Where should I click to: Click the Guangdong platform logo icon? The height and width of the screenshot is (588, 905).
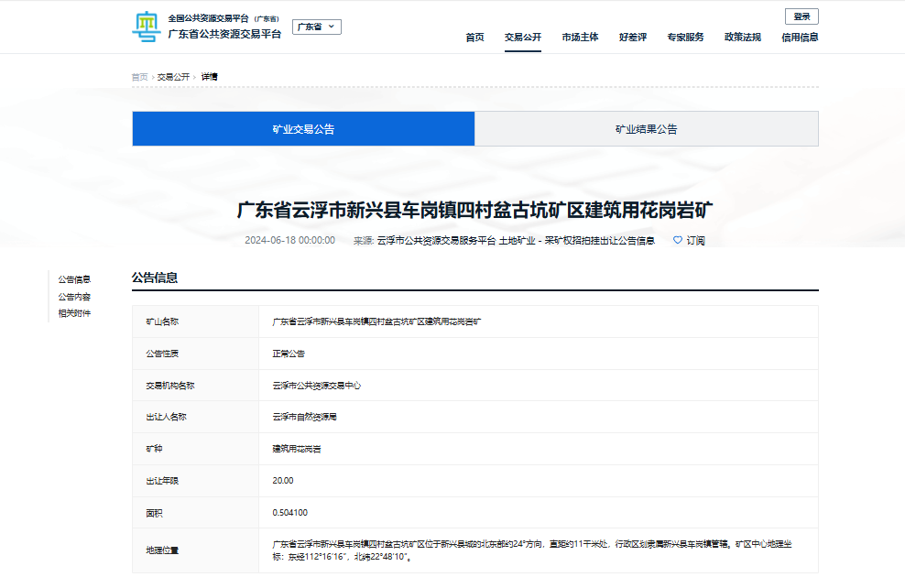[146, 27]
